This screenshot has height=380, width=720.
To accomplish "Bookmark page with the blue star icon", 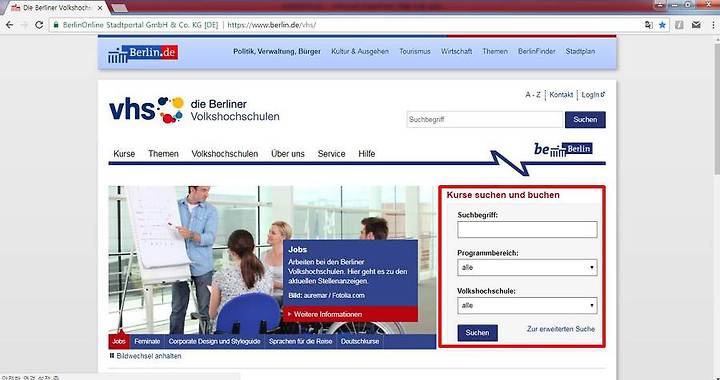I will click(662, 25).
